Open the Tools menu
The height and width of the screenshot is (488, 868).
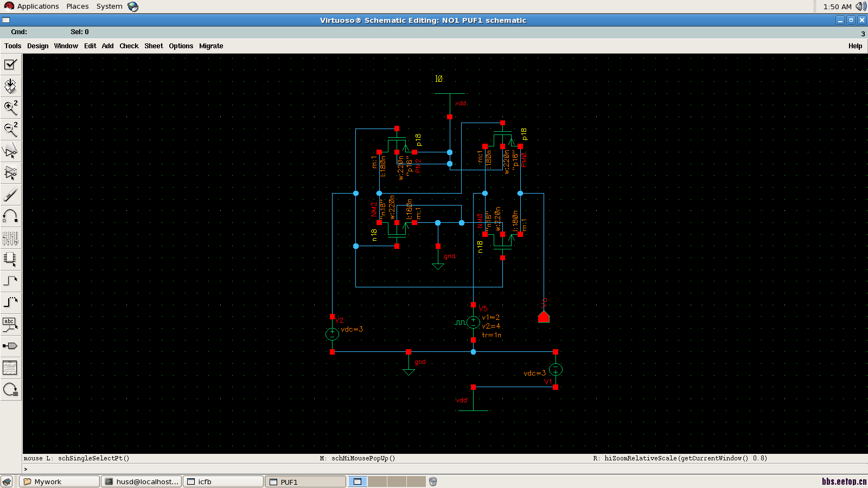(x=12, y=46)
